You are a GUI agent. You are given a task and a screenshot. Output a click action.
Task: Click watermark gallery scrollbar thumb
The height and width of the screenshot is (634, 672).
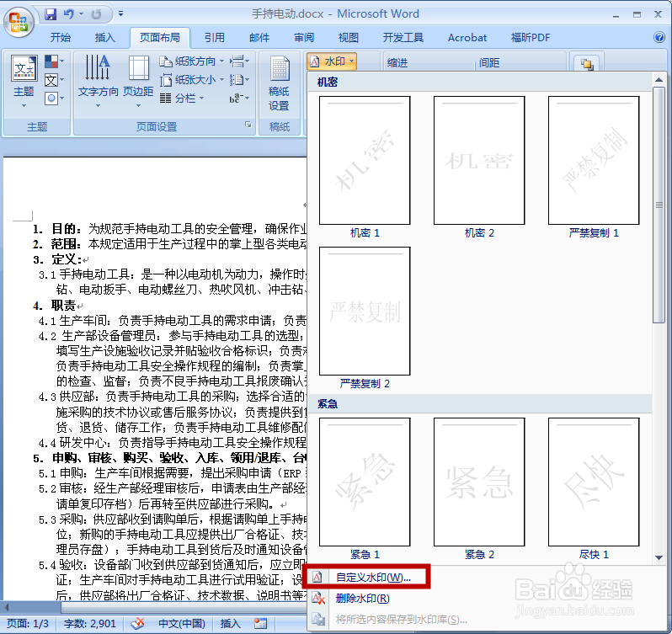tap(659, 205)
